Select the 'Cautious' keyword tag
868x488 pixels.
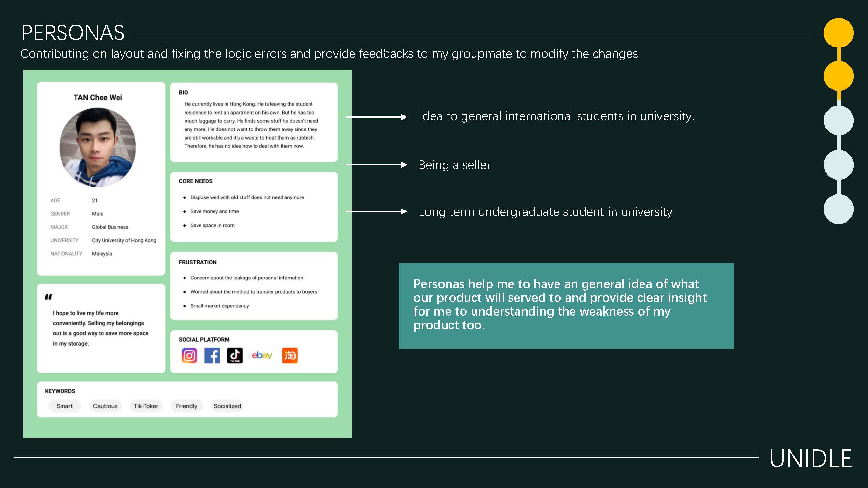pos(105,406)
